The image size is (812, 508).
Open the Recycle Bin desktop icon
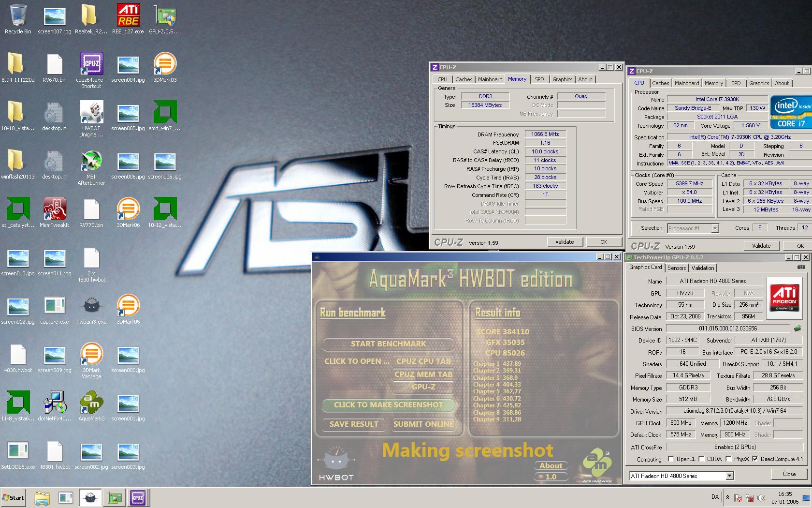click(18, 19)
